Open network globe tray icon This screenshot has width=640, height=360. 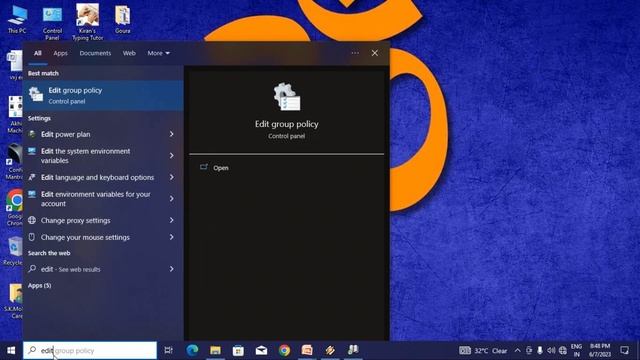point(563,351)
